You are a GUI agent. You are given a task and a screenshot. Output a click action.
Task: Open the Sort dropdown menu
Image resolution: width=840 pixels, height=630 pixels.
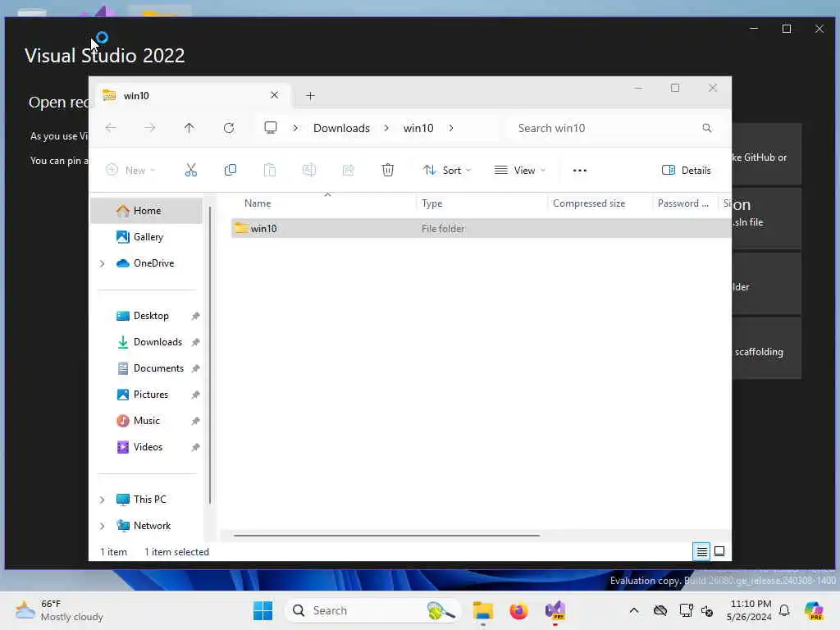[x=447, y=171]
